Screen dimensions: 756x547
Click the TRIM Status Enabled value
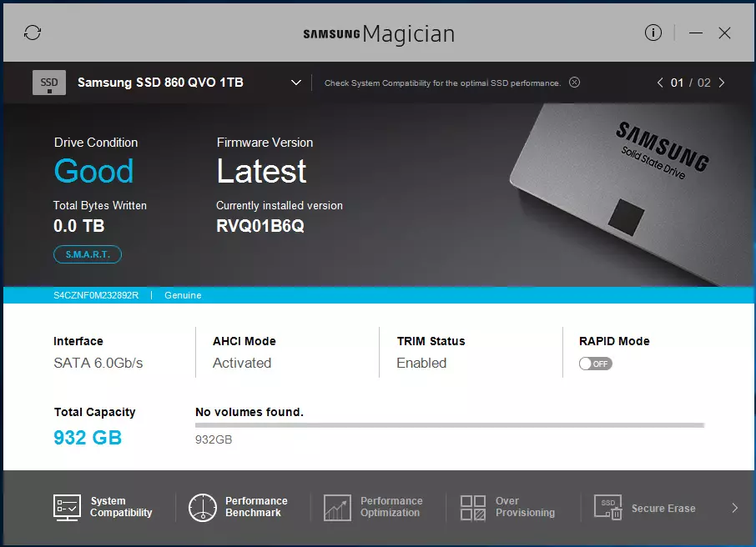tap(421, 363)
